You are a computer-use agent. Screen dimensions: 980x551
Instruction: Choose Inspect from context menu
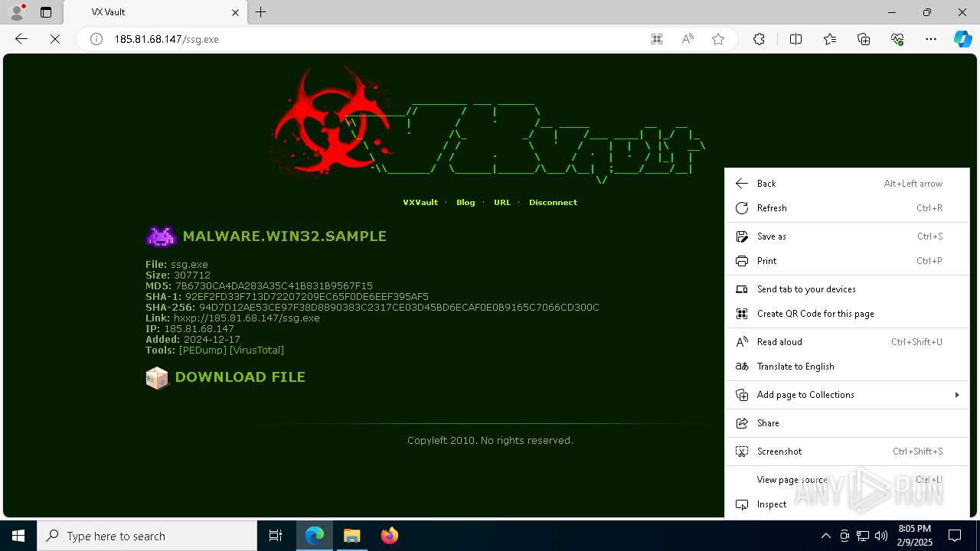click(847, 504)
